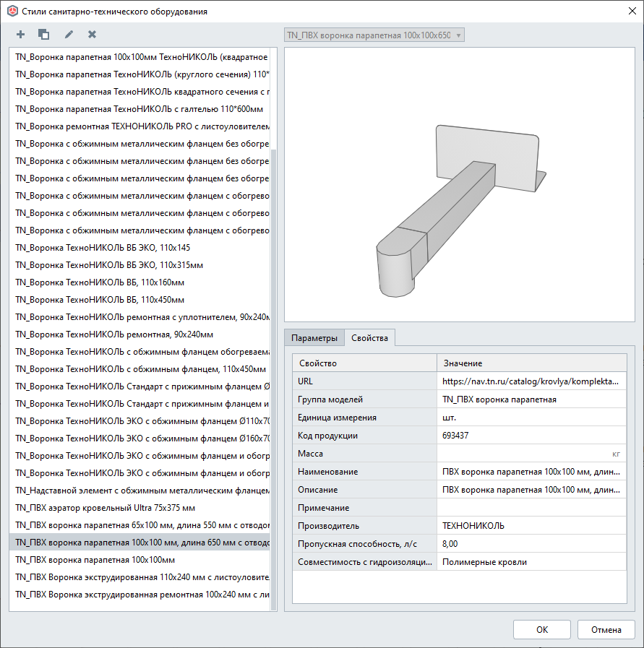Select 'TN_ПВХ воронка парапетная 65x100 мм' item
This screenshot has width=644, height=648.
(139, 525)
